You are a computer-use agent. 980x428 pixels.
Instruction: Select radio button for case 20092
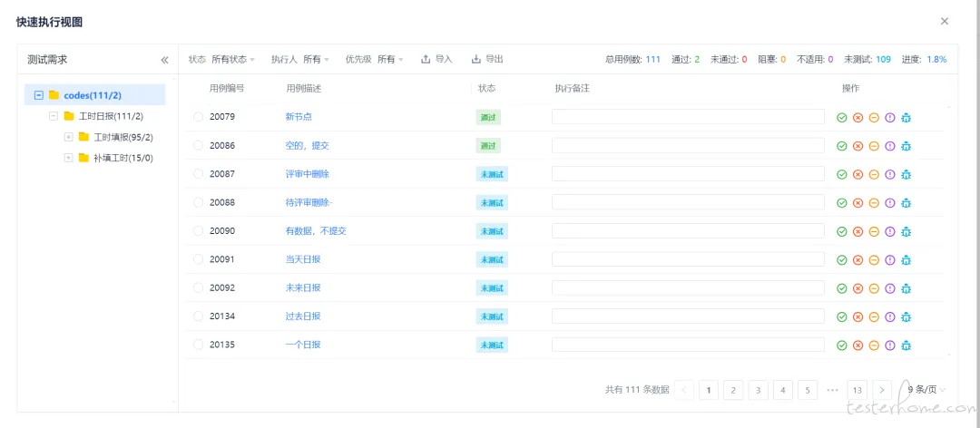[198, 287]
